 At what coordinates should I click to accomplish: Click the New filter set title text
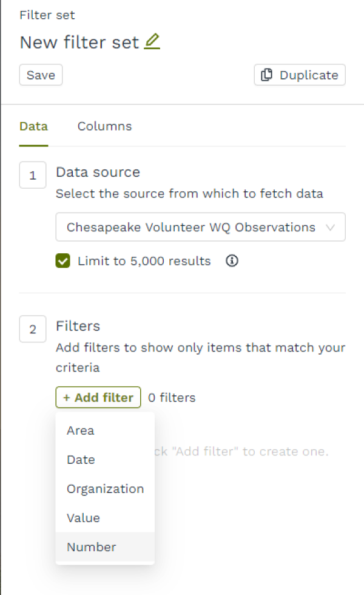(x=79, y=42)
